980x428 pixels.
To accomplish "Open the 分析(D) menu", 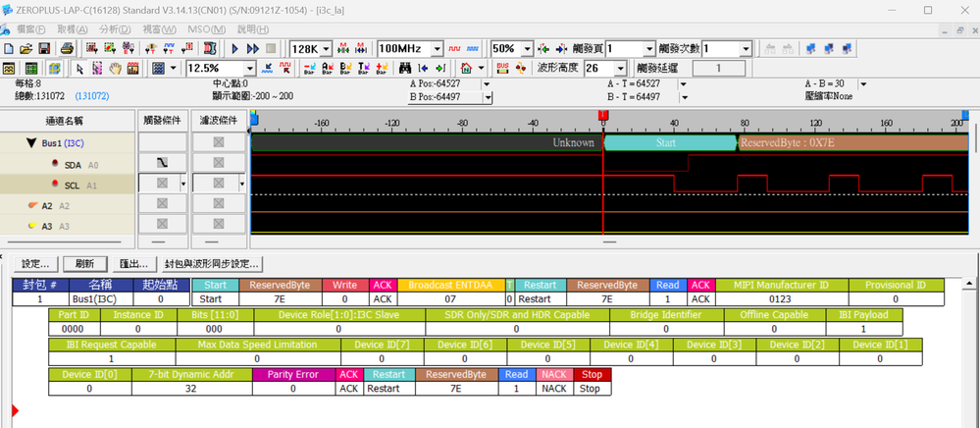I will [x=115, y=28].
